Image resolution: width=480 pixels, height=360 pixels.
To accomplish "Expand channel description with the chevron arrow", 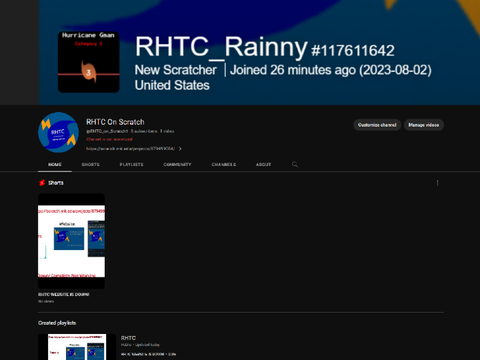I will [x=180, y=149].
